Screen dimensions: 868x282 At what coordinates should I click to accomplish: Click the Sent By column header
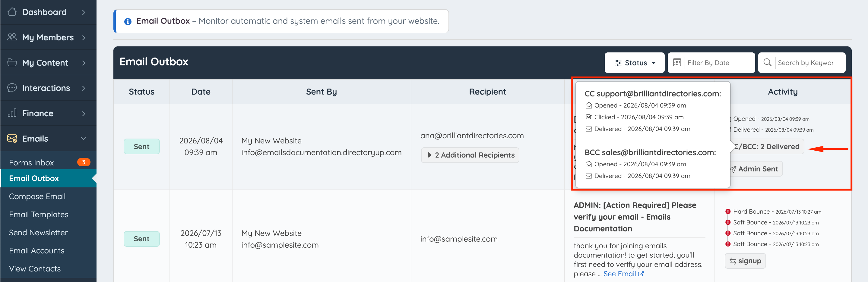coord(322,92)
